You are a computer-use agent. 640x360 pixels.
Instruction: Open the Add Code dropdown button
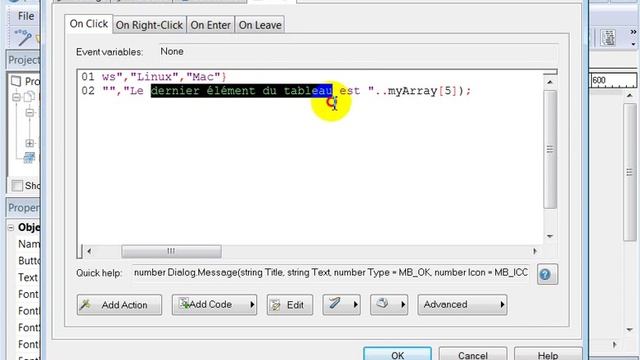click(x=214, y=304)
